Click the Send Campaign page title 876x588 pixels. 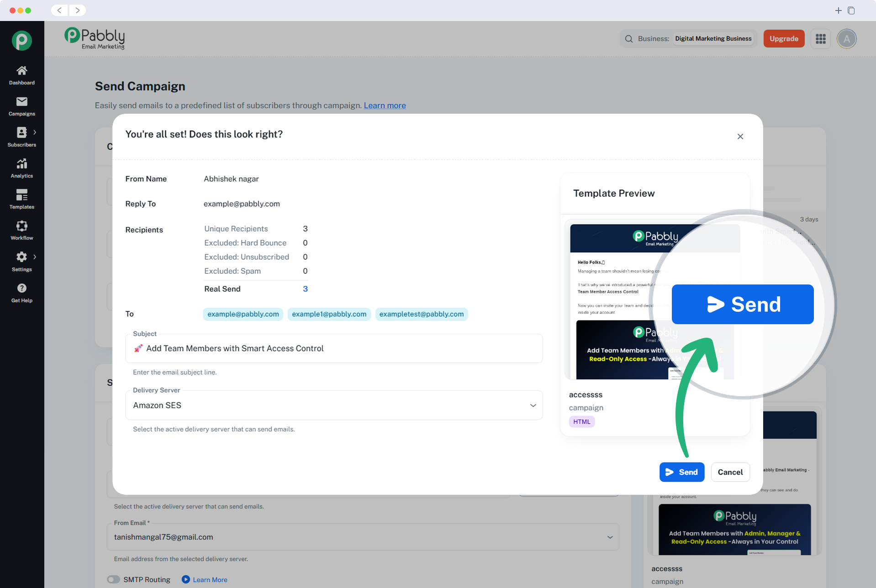coord(140,86)
